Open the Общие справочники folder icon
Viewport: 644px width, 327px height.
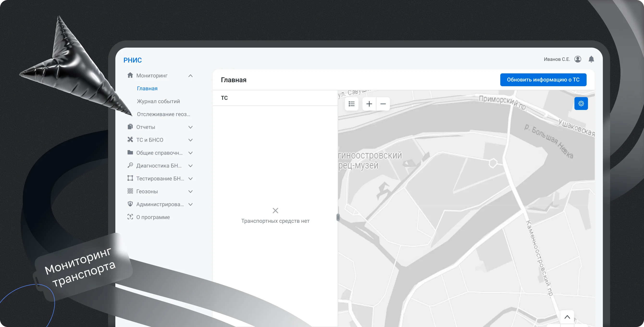130,153
